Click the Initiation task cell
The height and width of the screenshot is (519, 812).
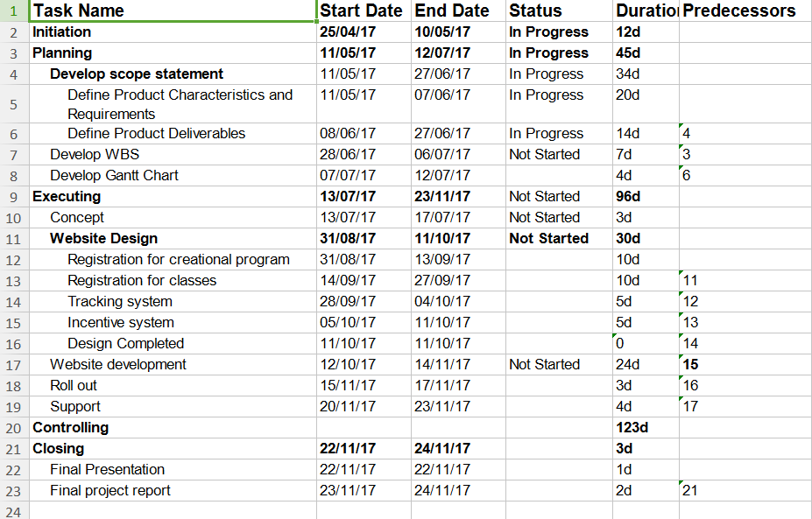(x=173, y=32)
